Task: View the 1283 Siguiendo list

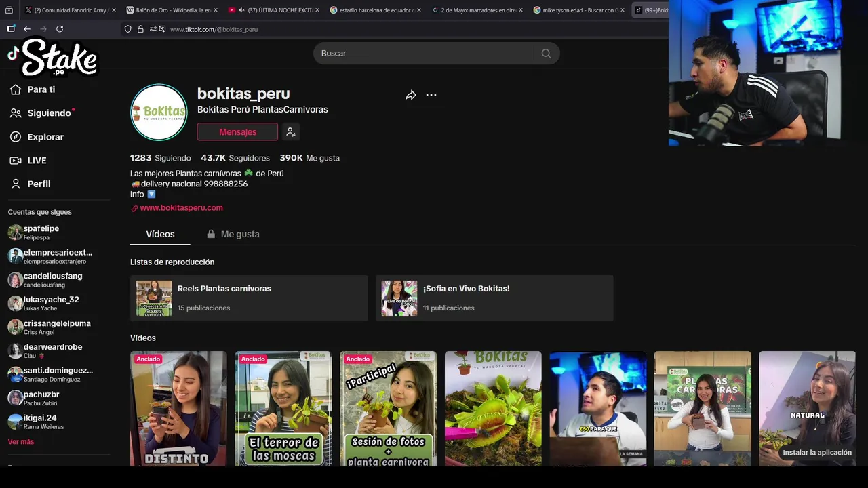Action: pos(161,158)
